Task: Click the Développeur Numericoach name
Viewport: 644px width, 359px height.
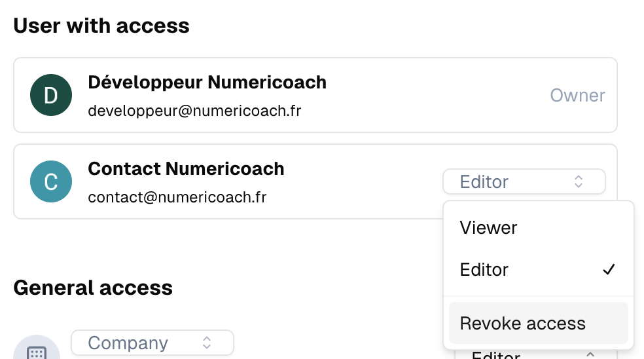Action: pyautogui.click(x=207, y=83)
